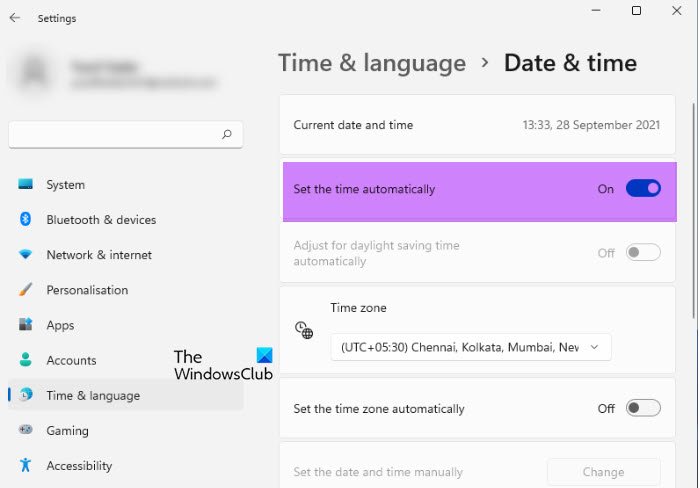
Task: Click the System monitor icon
Action: click(25, 185)
